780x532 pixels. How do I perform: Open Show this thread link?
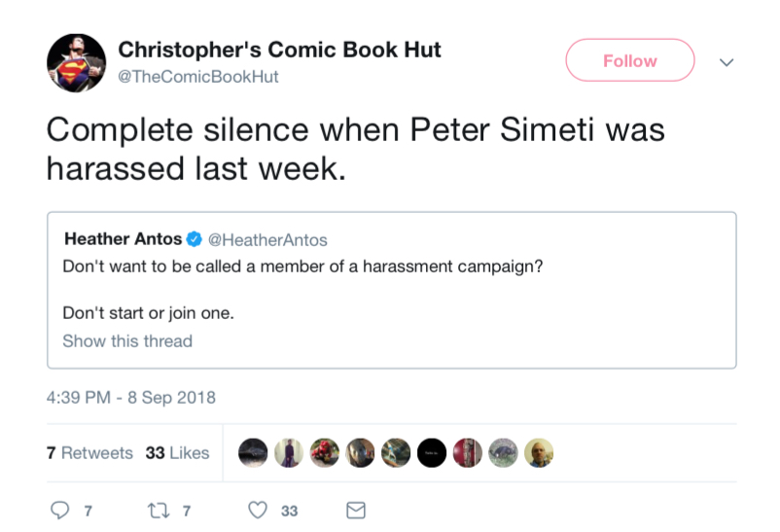[127, 341]
